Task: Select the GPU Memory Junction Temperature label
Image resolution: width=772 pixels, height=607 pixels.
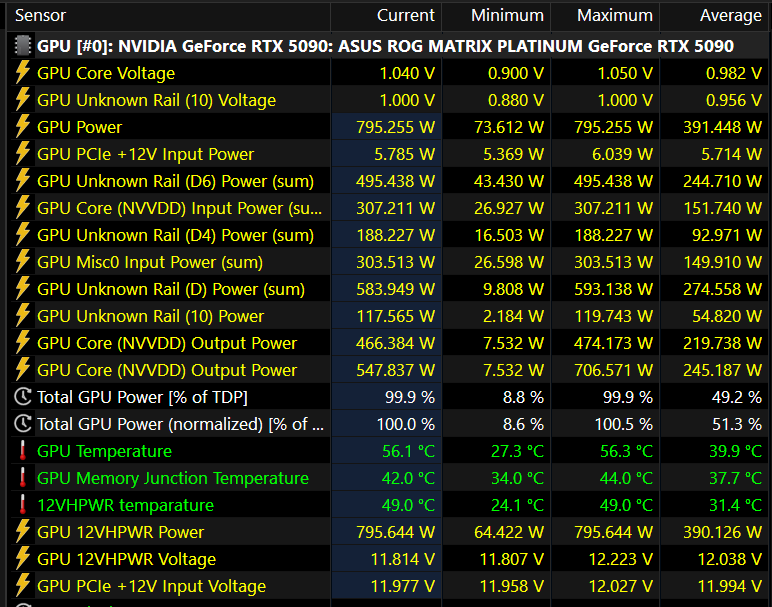Action: [173, 479]
